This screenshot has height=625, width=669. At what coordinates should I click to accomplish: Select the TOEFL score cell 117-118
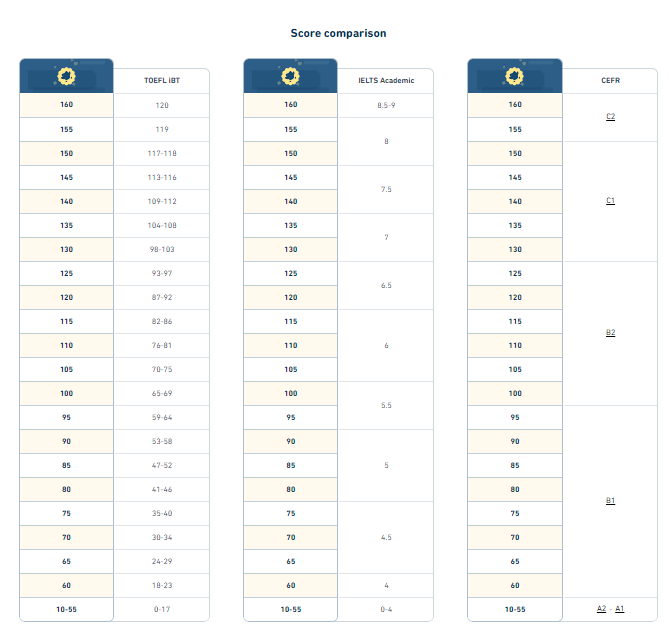click(162, 153)
